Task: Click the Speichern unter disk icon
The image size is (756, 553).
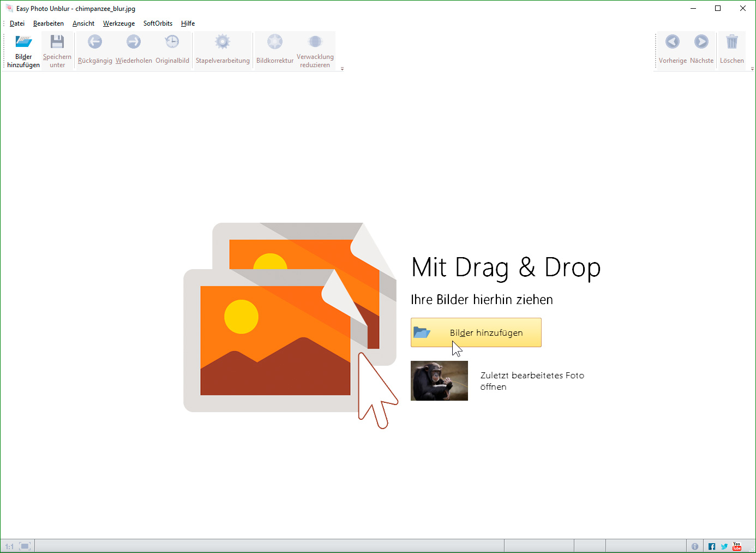Action: (57, 43)
